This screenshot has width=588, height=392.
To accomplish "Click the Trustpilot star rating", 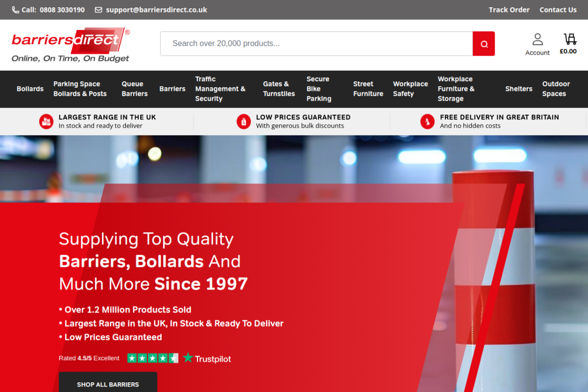I will (x=153, y=358).
